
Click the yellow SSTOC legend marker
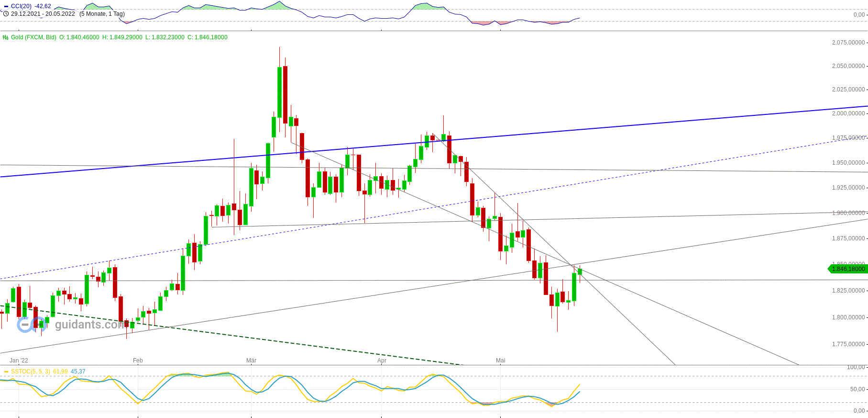point(6,372)
